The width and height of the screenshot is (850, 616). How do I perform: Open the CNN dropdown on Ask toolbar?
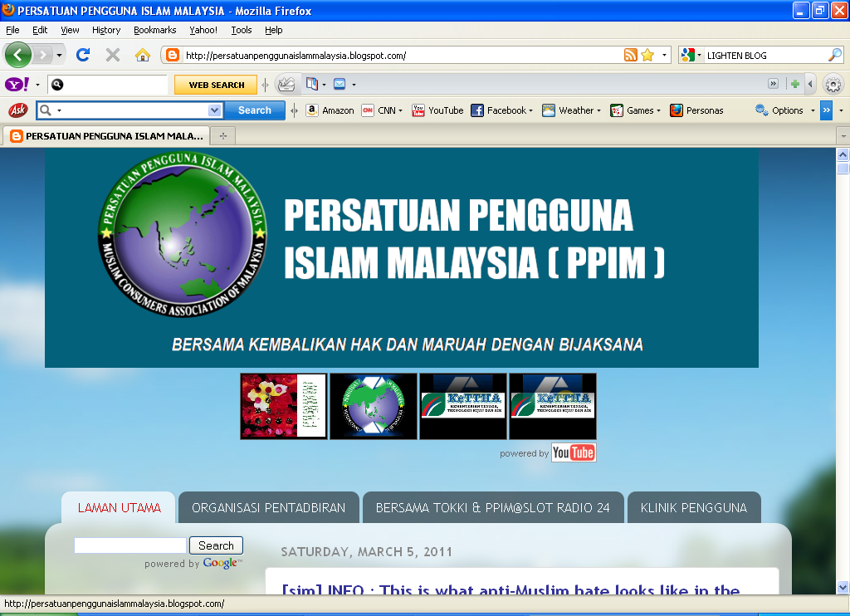[x=401, y=110]
